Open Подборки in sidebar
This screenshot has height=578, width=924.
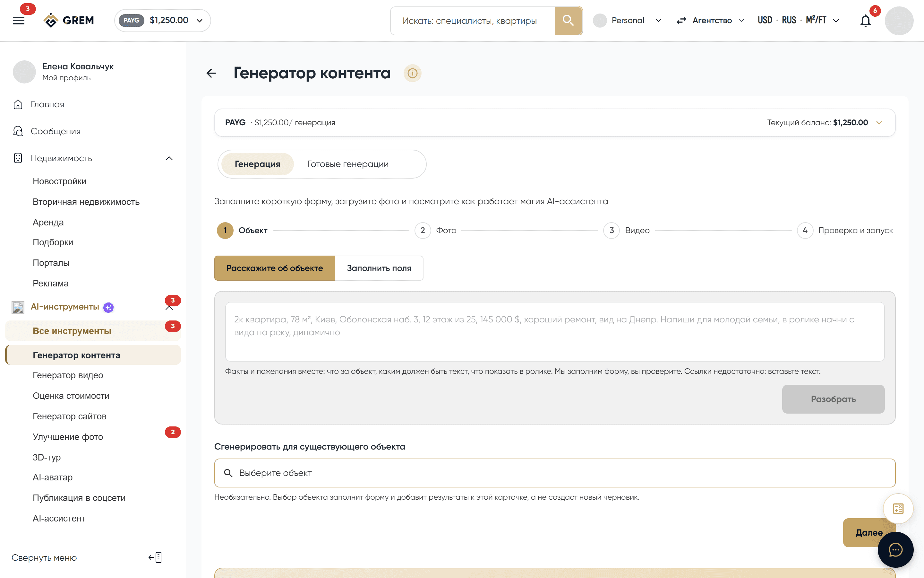tap(53, 242)
